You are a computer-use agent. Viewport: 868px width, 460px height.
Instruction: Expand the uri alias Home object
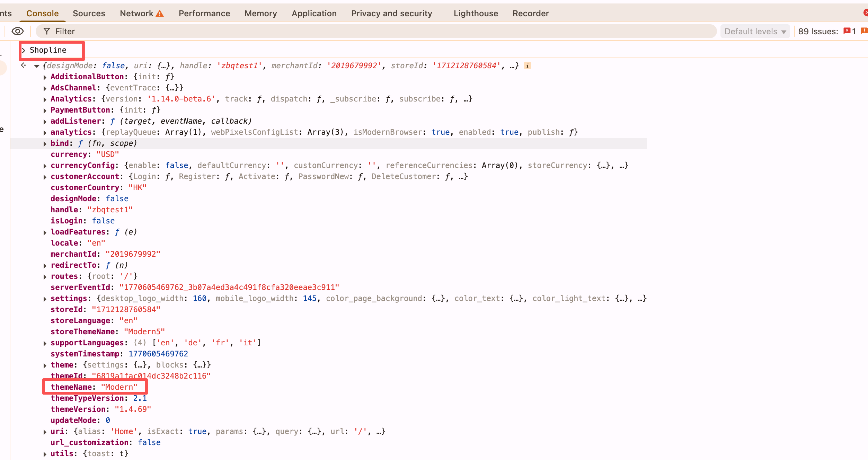pos(45,432)
